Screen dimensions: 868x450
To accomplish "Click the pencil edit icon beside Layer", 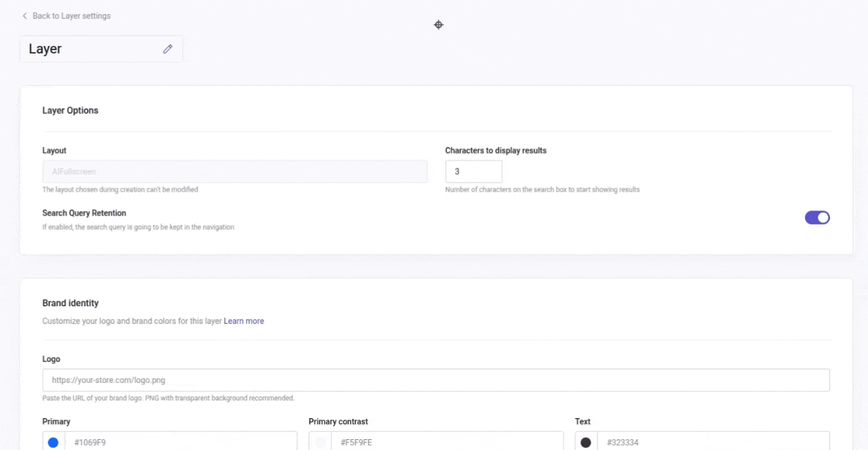I will click(167, 49).
